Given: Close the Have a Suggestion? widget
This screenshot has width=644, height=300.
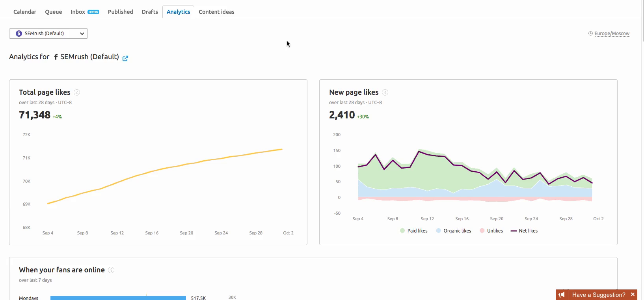Looking at the screenshot, I should tap(633, 294).
